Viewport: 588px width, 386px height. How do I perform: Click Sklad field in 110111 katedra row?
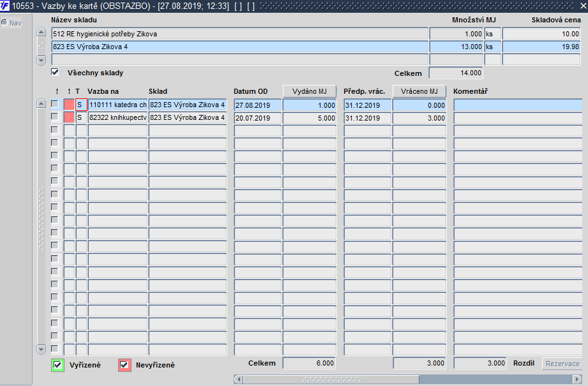(188, 105)
